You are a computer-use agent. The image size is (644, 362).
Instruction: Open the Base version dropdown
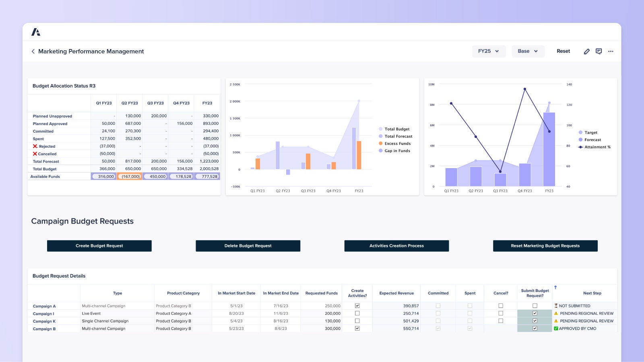point(528,51)
